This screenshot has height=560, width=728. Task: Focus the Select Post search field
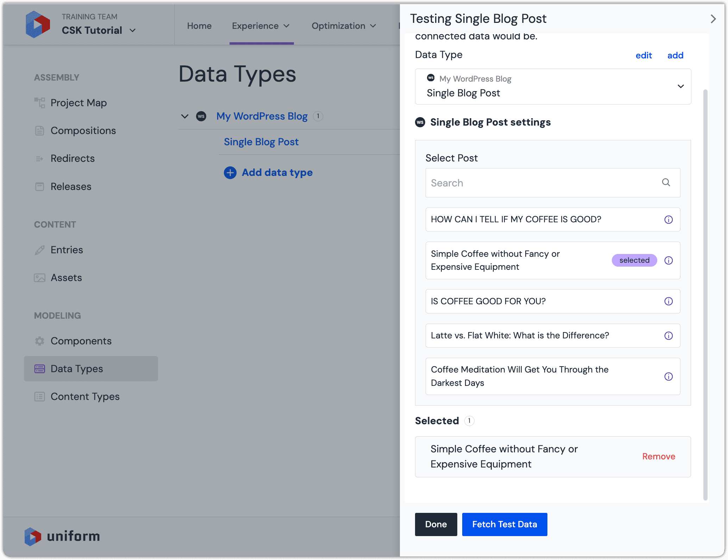(x=553, y=183)
